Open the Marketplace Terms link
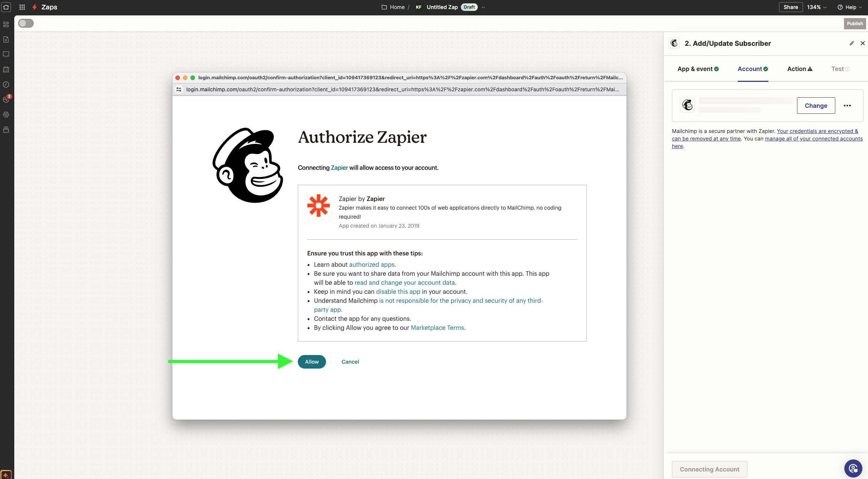 (x=438, y=328)
